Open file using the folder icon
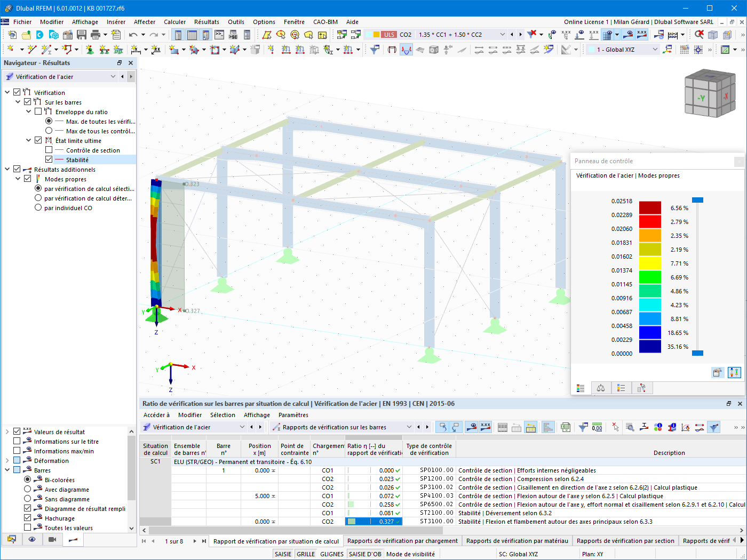 [26, 35]
